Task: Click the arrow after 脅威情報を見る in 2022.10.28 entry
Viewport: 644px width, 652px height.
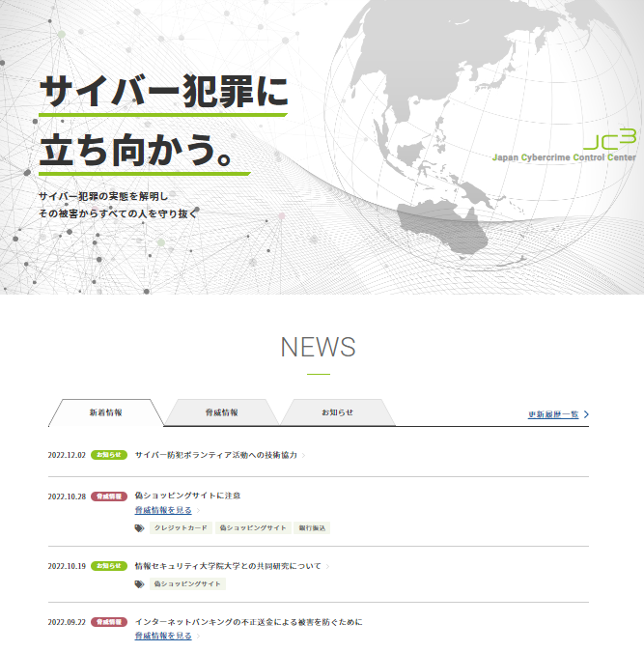Action: 199,510
